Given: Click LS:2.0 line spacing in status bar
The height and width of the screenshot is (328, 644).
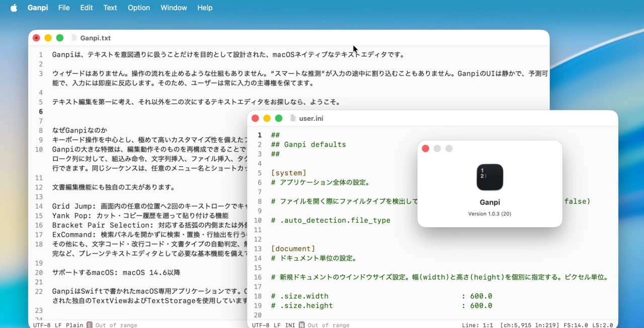Looking at the screenshot, I should point(602,325).
